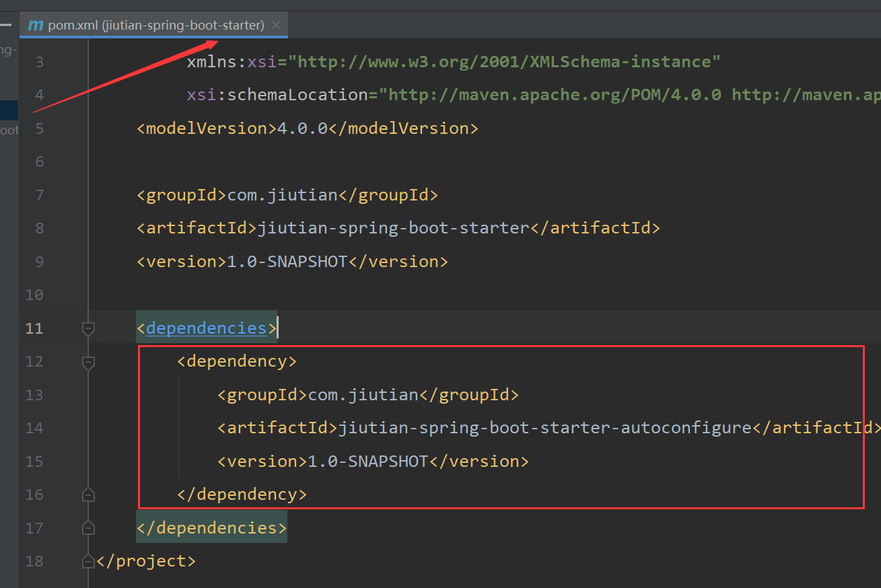This screenshot has width=881, height=588.
Task: Click the project version 1.0-SNAPSHOT on line 9
Action: 287,261
